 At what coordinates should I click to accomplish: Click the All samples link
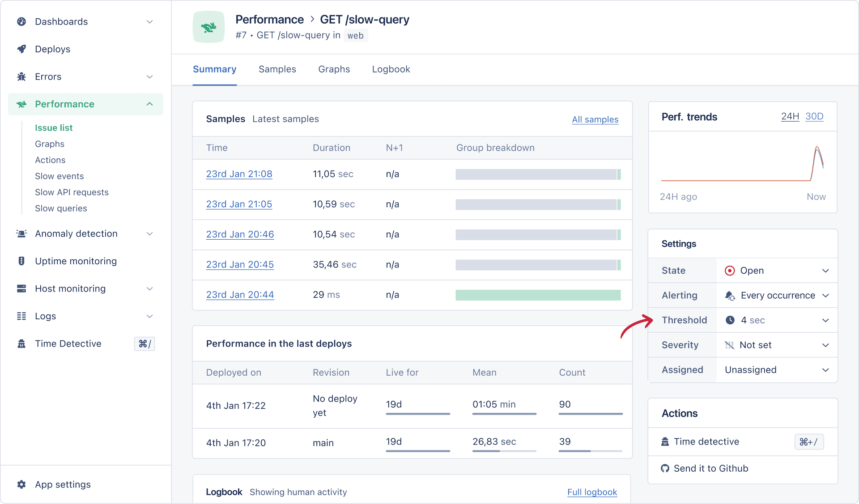[x=594, y=119]
